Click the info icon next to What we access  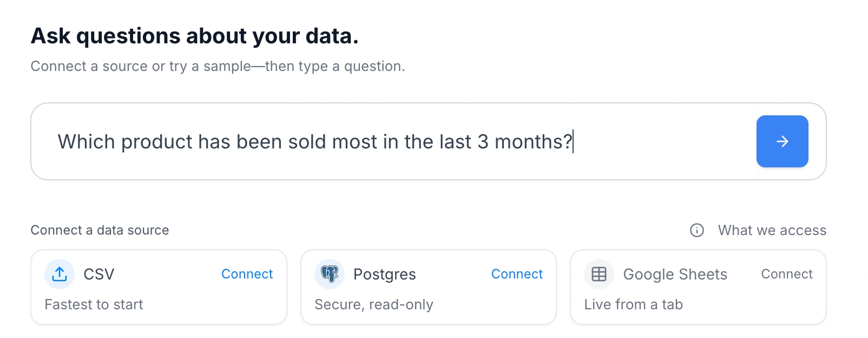pos(697,230)
